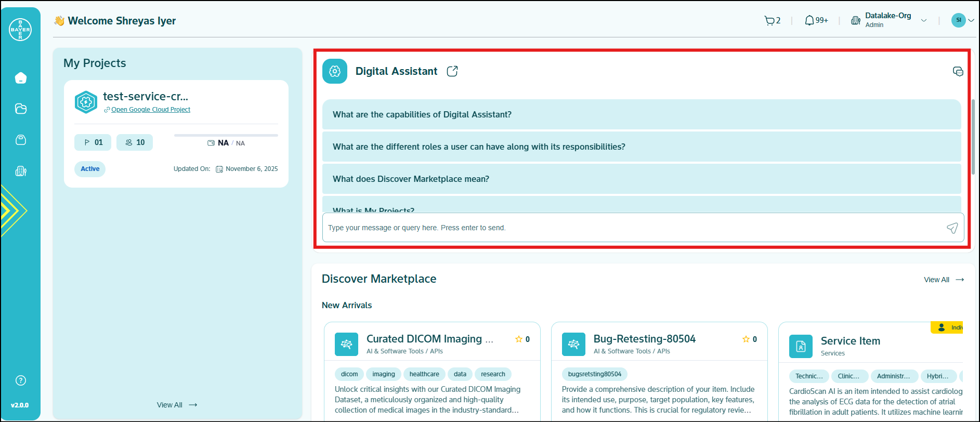The image size is (980, 422).
Task: Open Digital Assistant in new window
Action: coord(452,71)
